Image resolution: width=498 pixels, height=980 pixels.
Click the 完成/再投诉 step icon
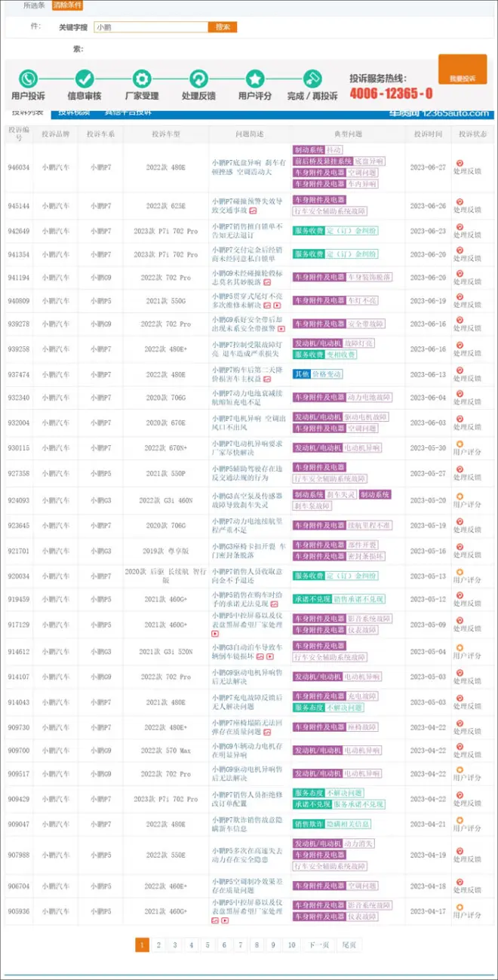(312, 78)
